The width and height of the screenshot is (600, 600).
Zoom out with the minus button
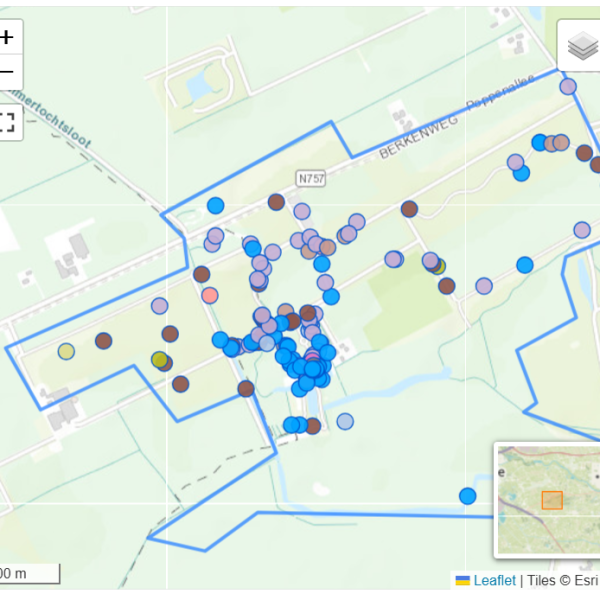tap(8, 72)
